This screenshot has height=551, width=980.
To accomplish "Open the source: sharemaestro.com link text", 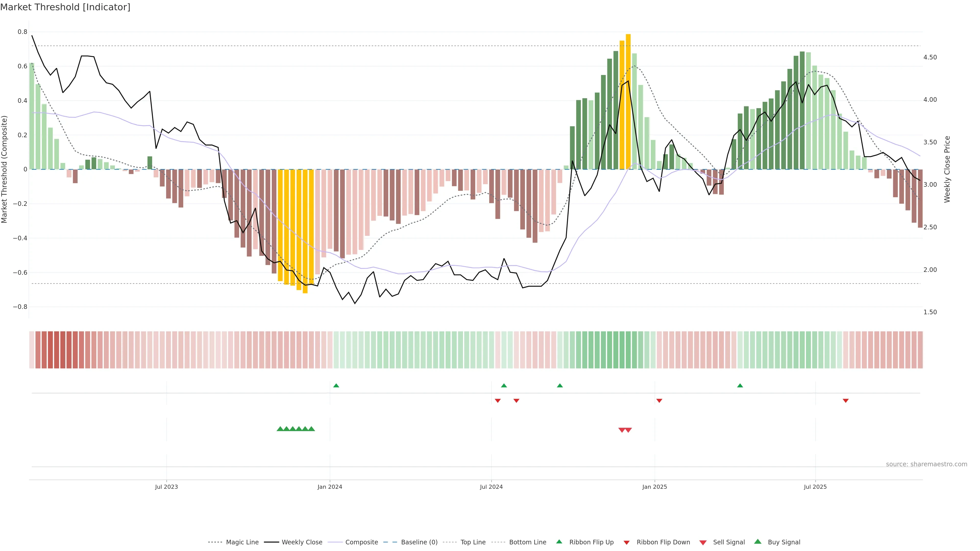I will (x=926, y=464).
